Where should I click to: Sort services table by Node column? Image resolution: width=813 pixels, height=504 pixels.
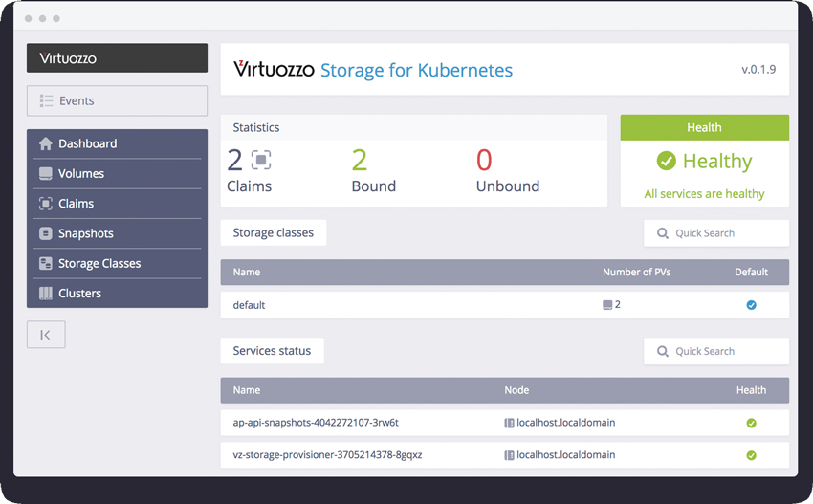click(x=516, y=390)
